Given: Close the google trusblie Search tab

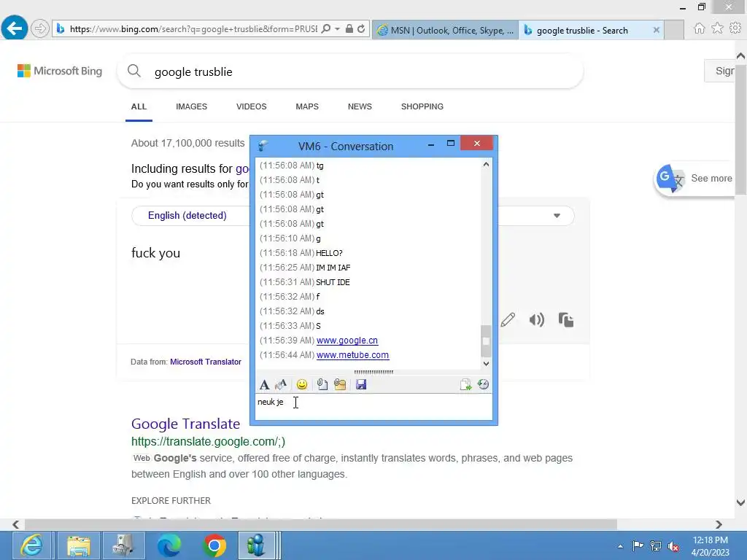Looking at the screenshot, I should pos(656,30).
